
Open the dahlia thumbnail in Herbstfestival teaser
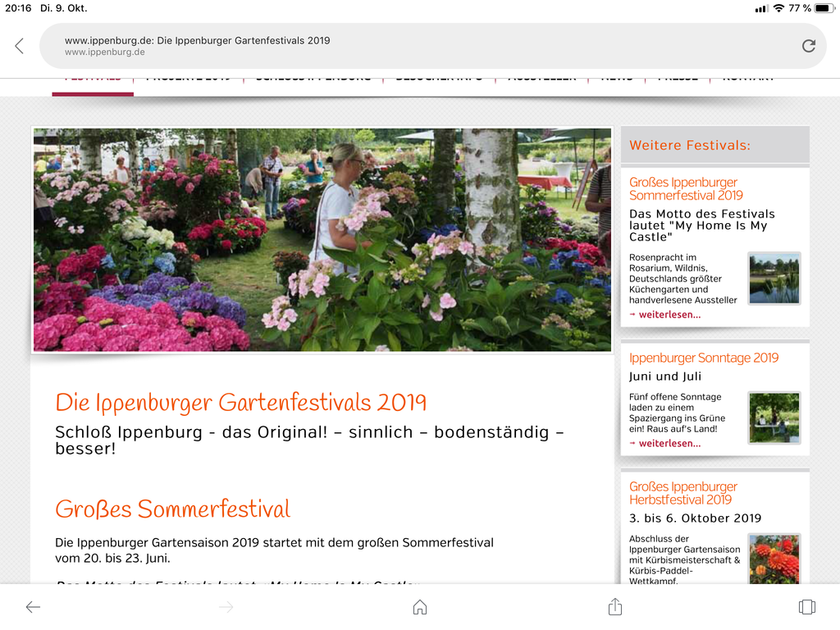tap(774, 558)
